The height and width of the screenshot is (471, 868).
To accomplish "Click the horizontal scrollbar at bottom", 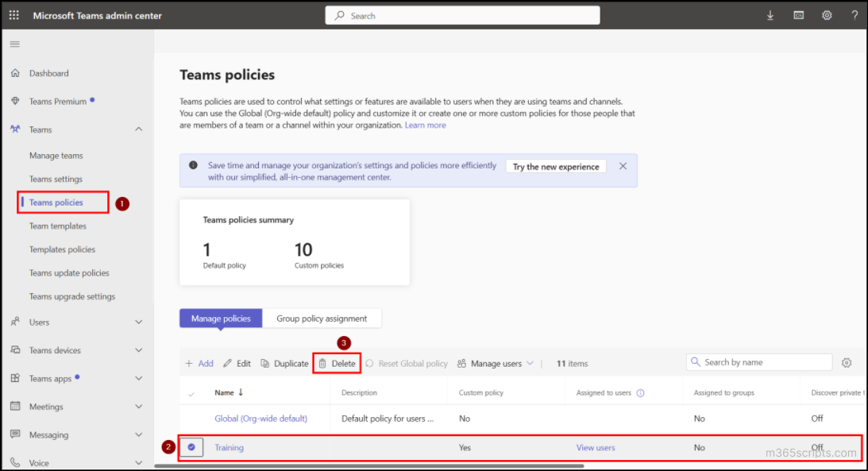I will (x=369, y=466).
